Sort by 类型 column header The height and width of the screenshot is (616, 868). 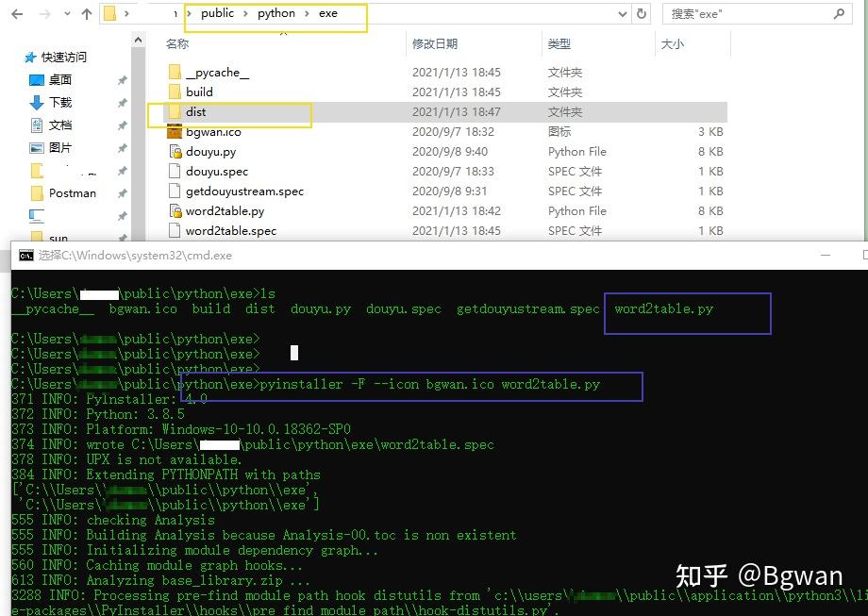point(559,43)
